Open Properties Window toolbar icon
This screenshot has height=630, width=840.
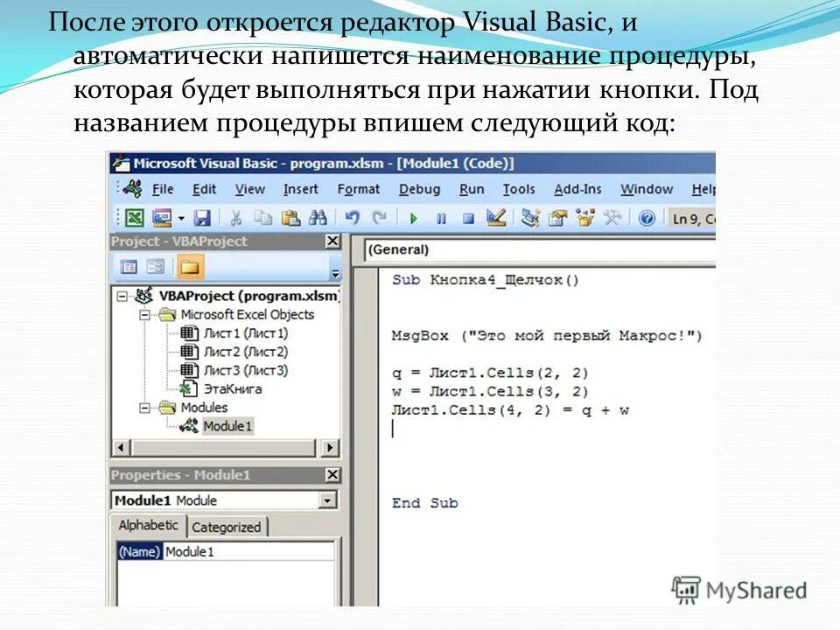point(557,218)
